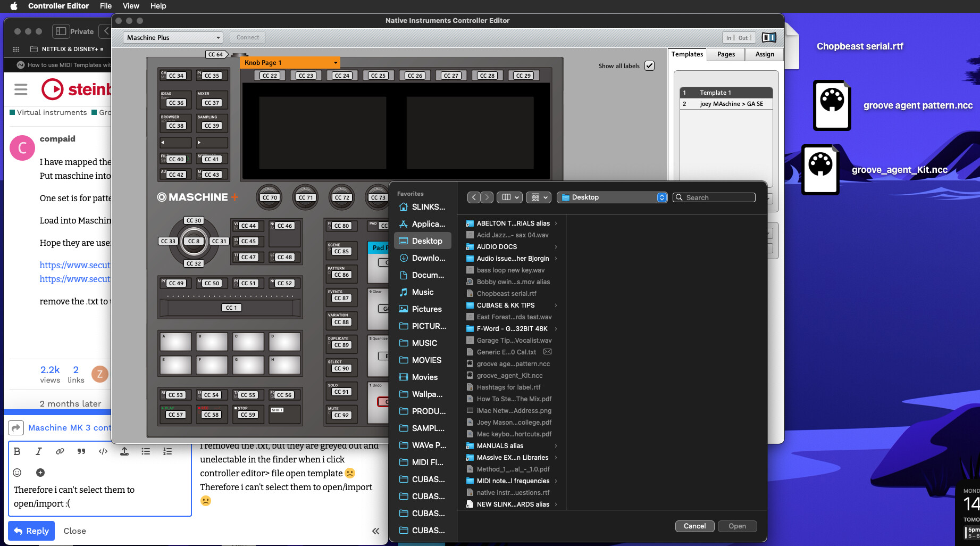Go forward with the dialog forward arrow
This screenshot has height=546, width=980.
pyautogui.click(x=487, y=197)
